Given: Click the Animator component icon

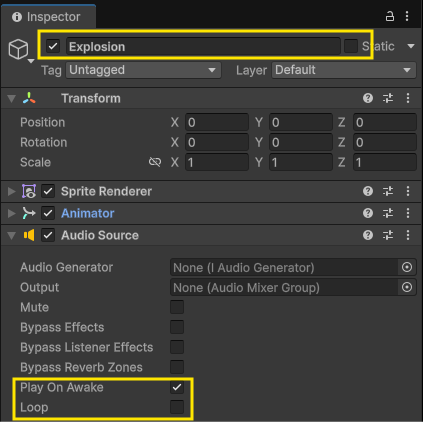Looking at the screenshot, I should pos(29,213).
